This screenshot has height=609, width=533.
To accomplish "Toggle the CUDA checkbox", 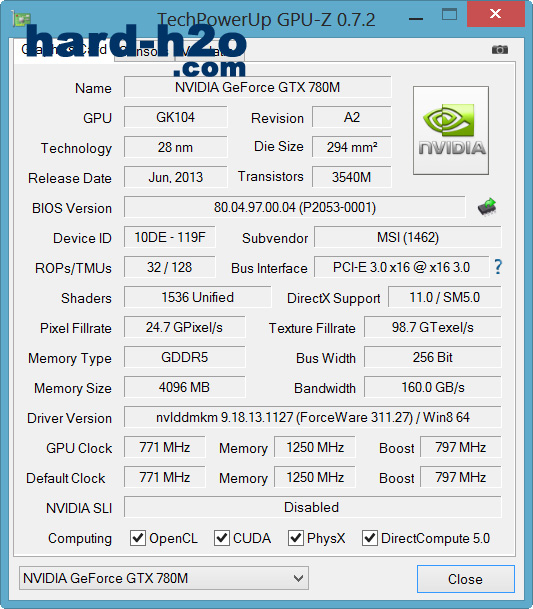I will [x=222, y=538].
